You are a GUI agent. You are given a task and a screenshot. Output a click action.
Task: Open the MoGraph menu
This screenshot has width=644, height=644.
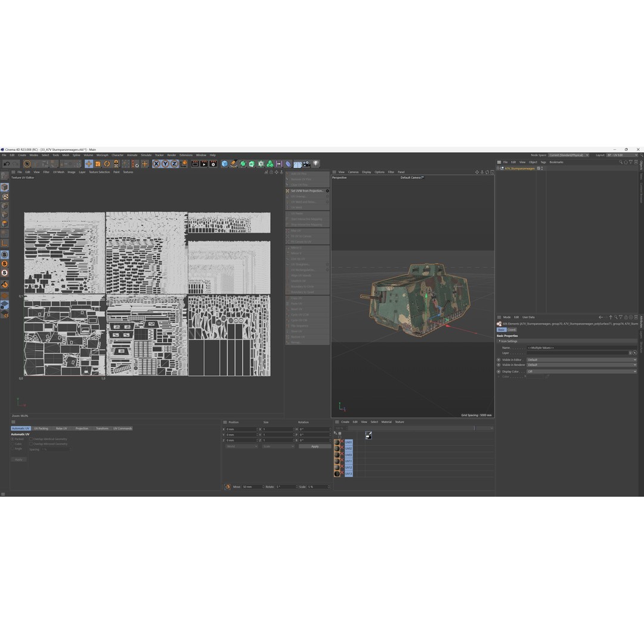point(102,155)
